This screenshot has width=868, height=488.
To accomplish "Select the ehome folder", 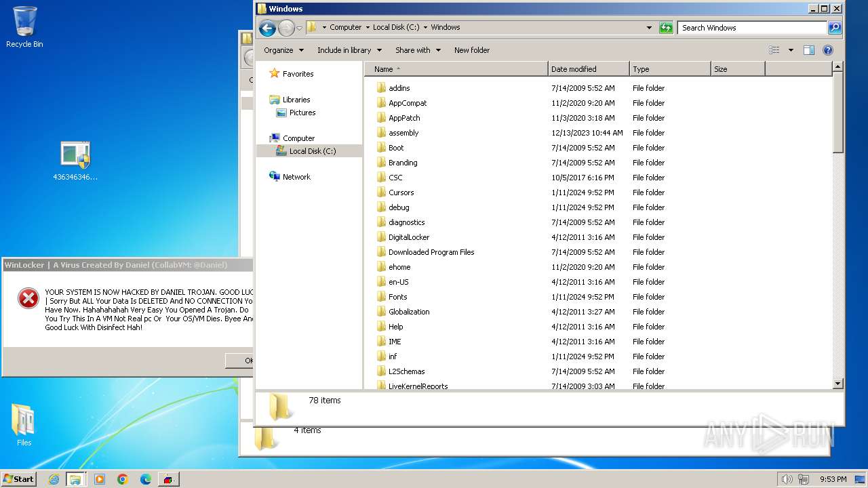I will click(399, 267).
